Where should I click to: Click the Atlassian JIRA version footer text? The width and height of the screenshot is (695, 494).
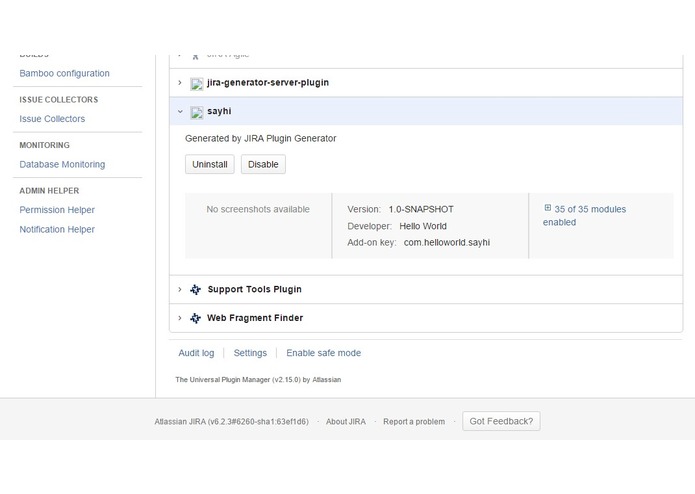click(x=231, y=422)
